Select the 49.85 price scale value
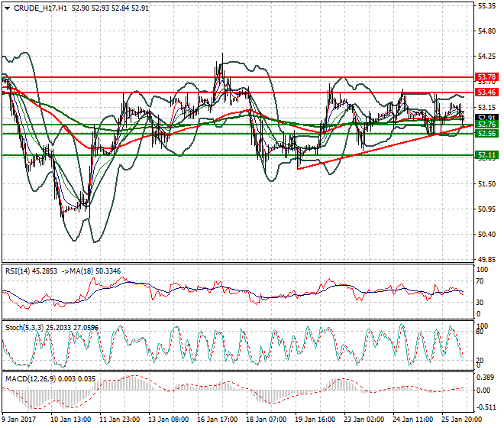Image resolution: width=504 pixels, height=428 pixels. (x=486, y=259)
